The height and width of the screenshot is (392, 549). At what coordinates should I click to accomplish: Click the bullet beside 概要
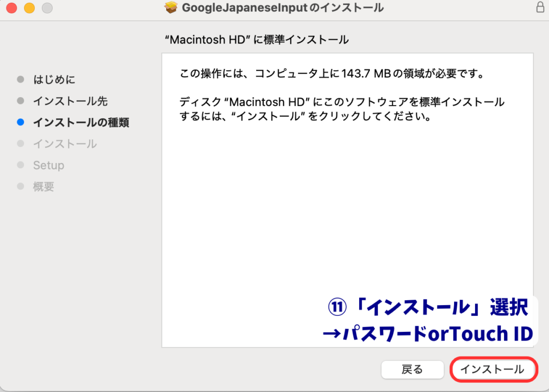(x=21, y=186)
